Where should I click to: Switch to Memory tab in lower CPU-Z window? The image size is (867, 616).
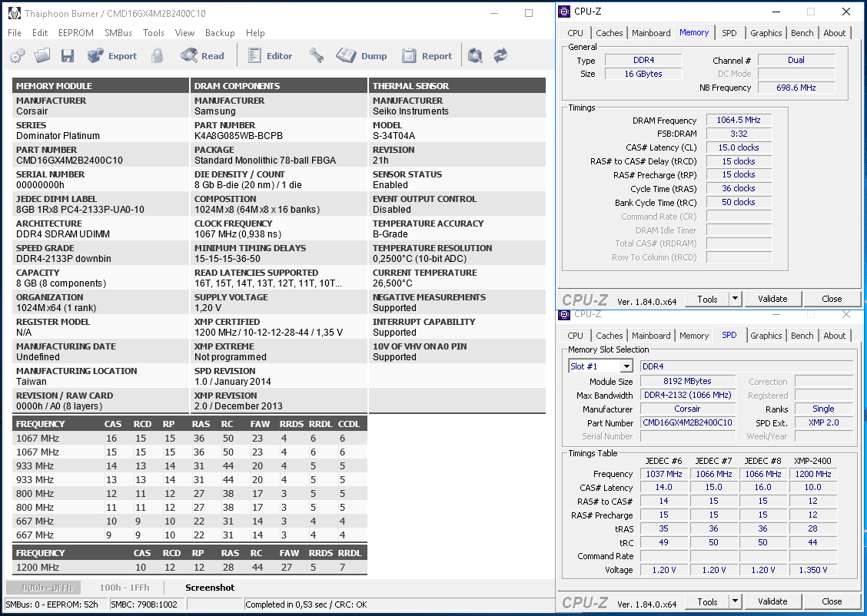(694, 336)
